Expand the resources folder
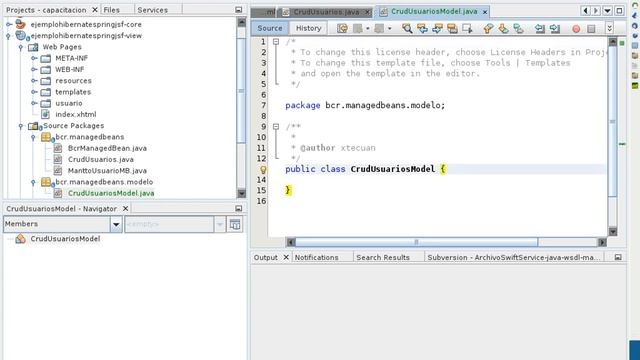 34,81
